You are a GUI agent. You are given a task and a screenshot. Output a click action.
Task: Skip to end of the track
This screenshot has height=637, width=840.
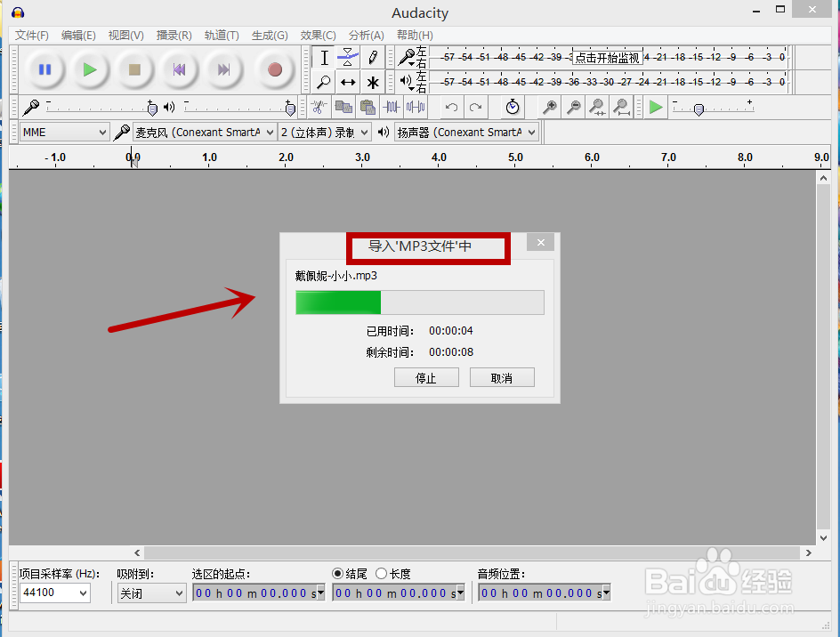click(223, 69)
